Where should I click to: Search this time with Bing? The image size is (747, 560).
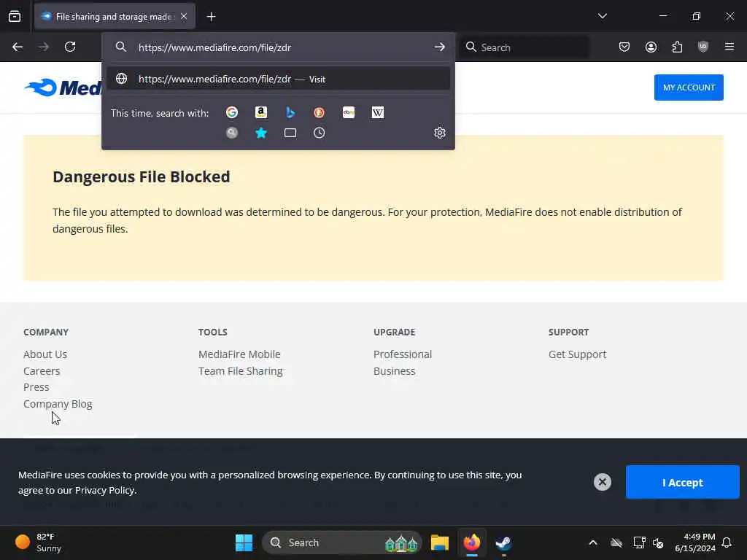pos(290,112)
